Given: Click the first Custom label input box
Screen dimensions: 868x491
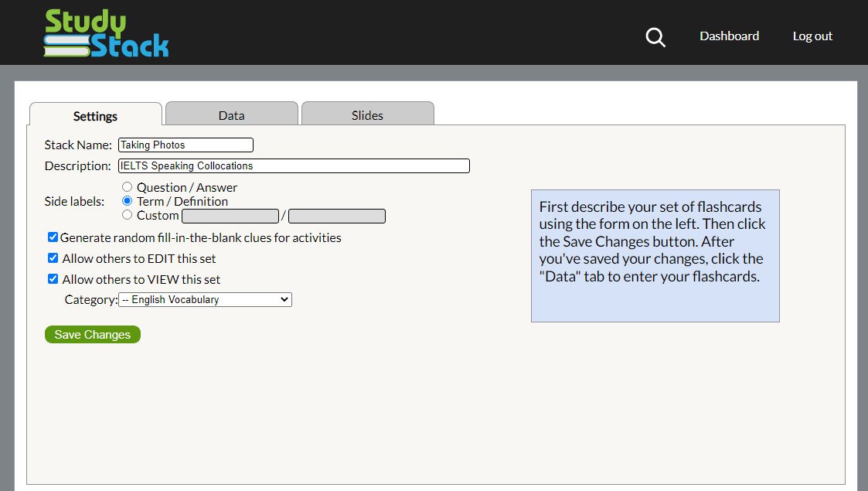Looking at the screenshot, I should point(230,216).
